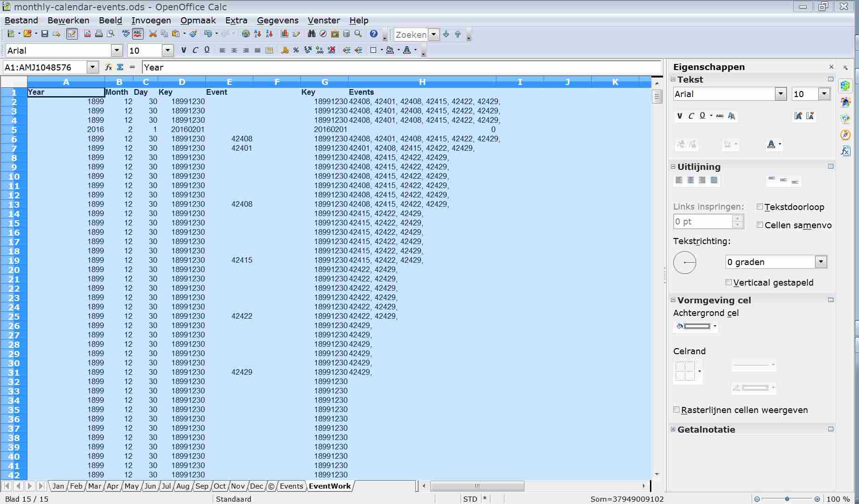Screen dimensions: 859x504
Task: Copy the selection
Action: click(164, 34)
